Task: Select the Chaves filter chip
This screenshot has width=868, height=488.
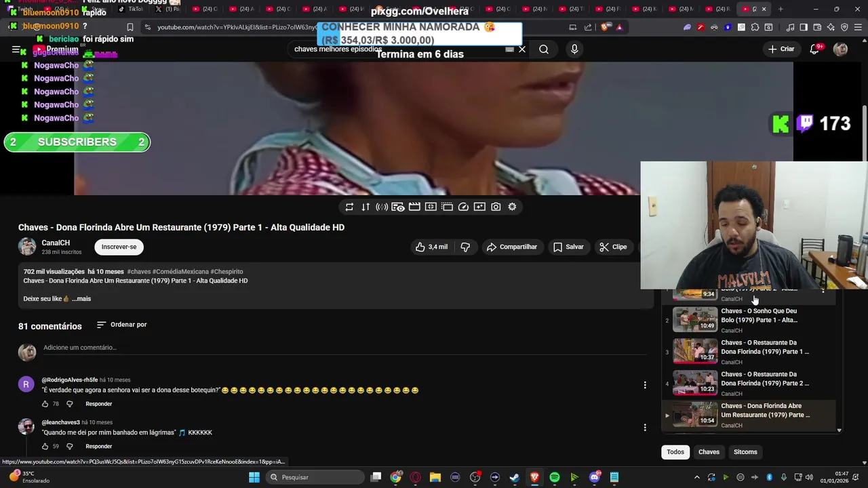Action: click(x=709, y=452)
